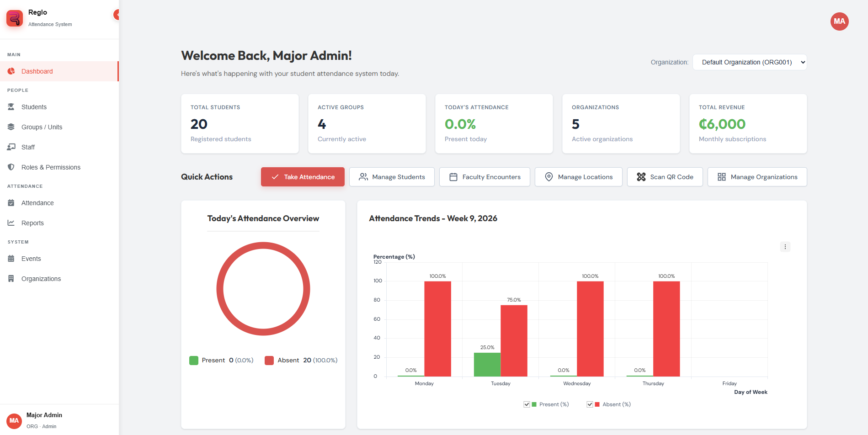Viewport: 868px width, 435px height.
Task: Click the Friday axis label
Action: 730,383
